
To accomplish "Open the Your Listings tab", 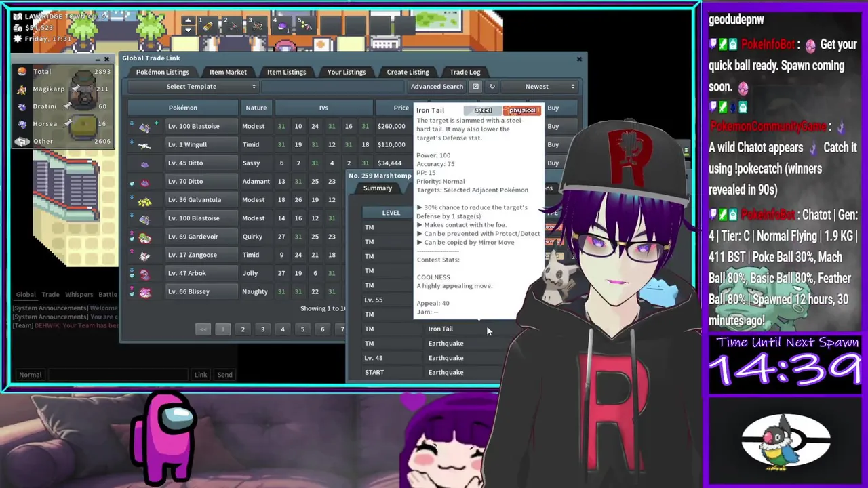I will coord(347,72).
